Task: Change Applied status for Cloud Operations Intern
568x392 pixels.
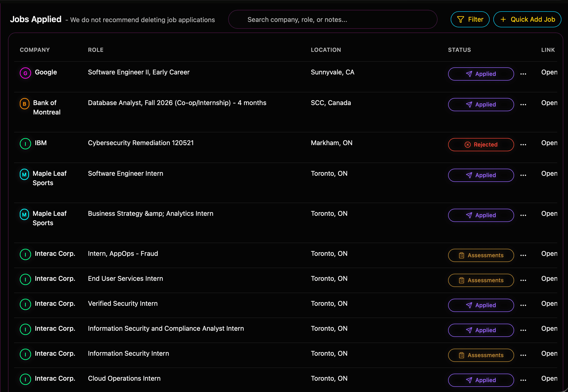Action: pyautogui.click(x=481, y=380)
